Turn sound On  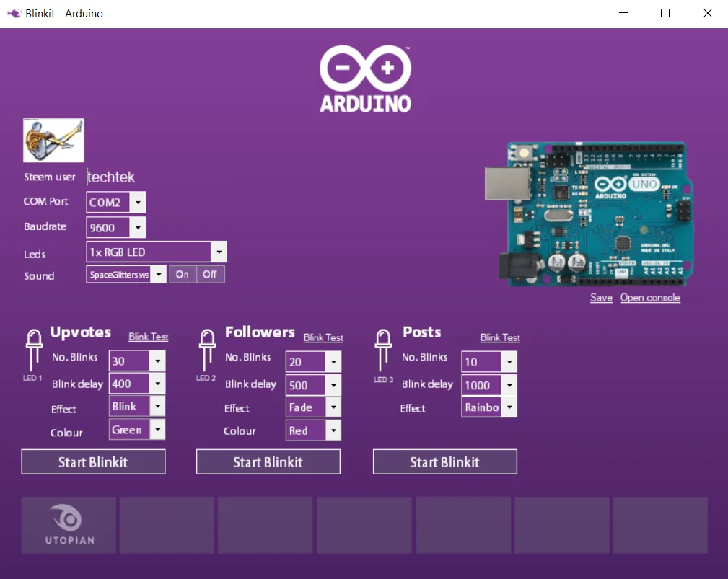coord(183,274)
